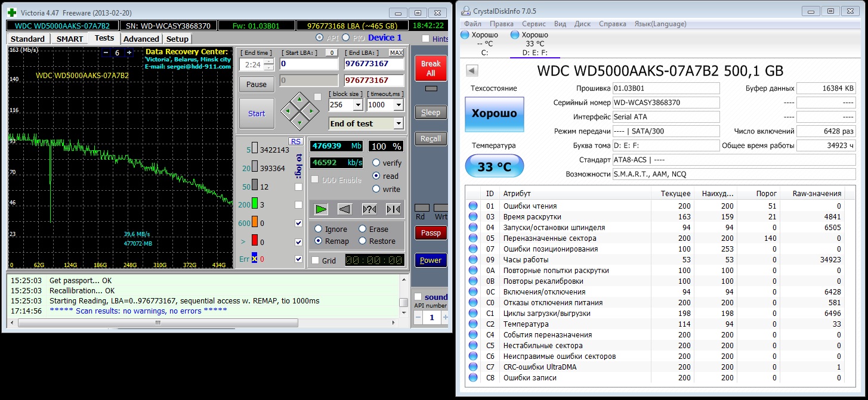The width and height of the screenshot is (868, 400).
Task: Uncheck the 600 ms to-log checkbox
Action: (298, 223)
